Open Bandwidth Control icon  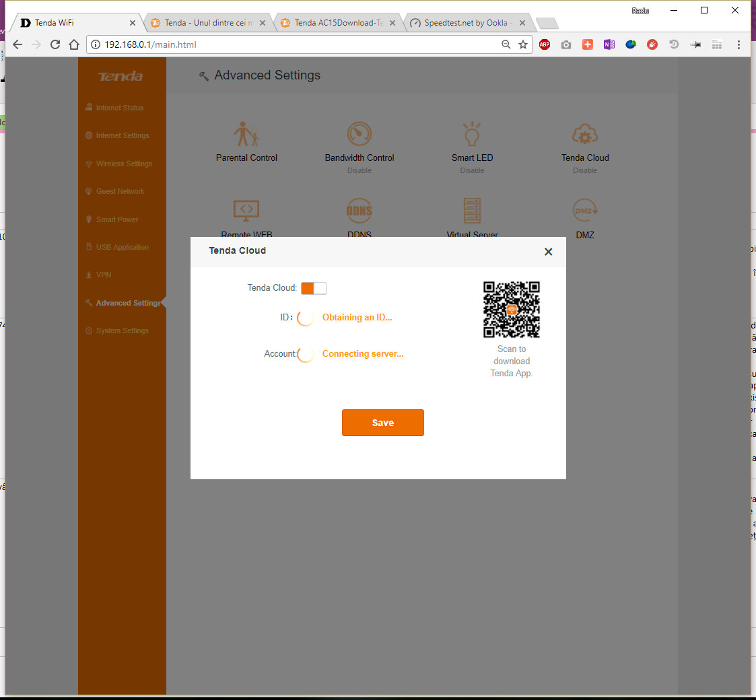(x=359, y=134)
